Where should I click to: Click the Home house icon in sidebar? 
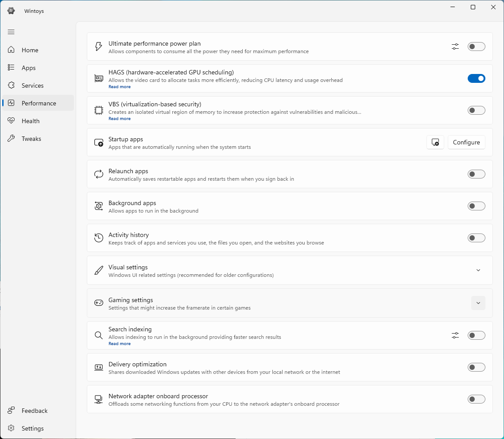pyautogui.click(x=11, y=50)
